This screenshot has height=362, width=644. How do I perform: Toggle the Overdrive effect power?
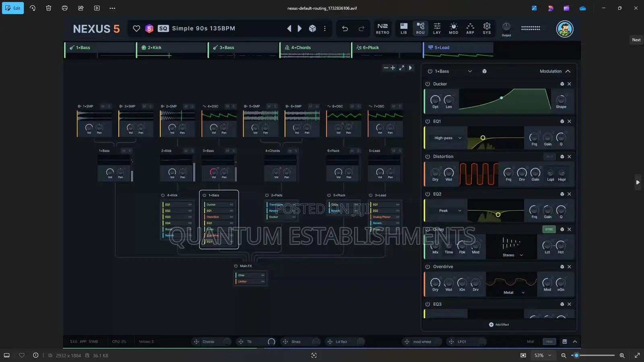point(427,267)
